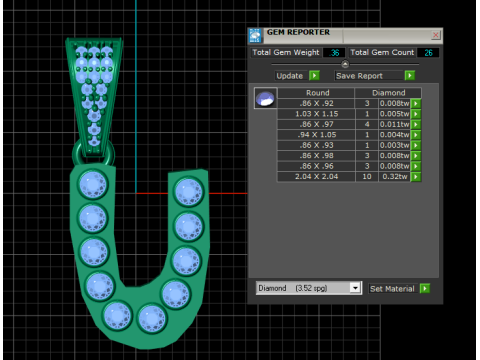Click the Total Gem Weight label
The image size is (480, 360).
point(286,52)
